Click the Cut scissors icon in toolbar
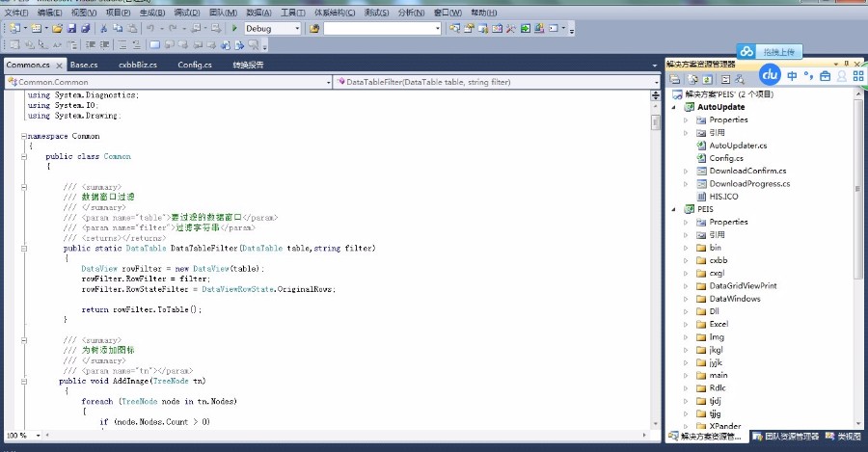Viewport: 868px width, 452px height. point(104,29)
